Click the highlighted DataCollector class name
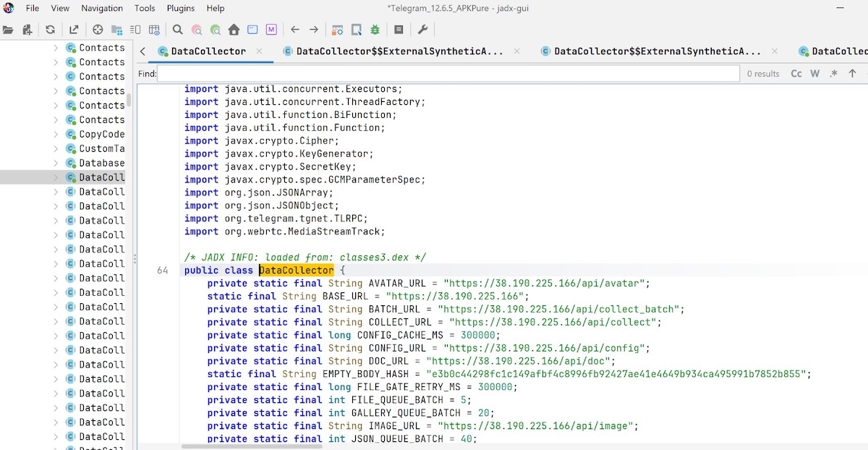Viewport: 868px width, 450px height. [x=297, y=271]
